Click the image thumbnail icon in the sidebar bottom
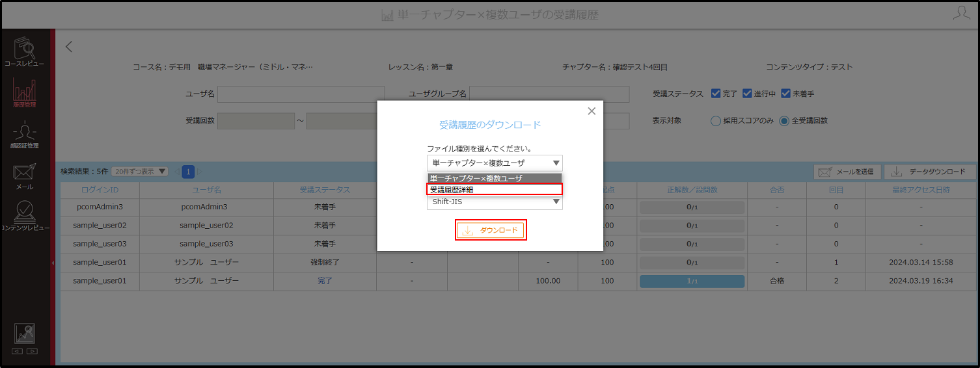Screen dimensions: 980x368 pos(25,334)
